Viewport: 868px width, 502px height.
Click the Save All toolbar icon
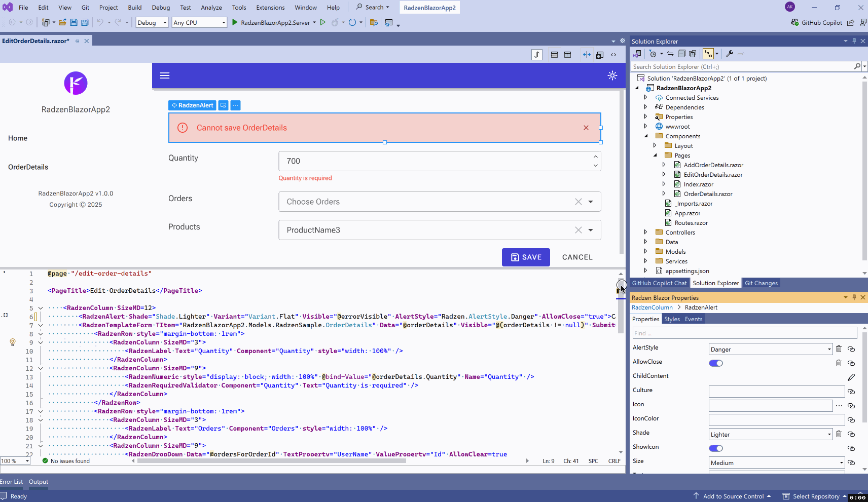(85, 22)
